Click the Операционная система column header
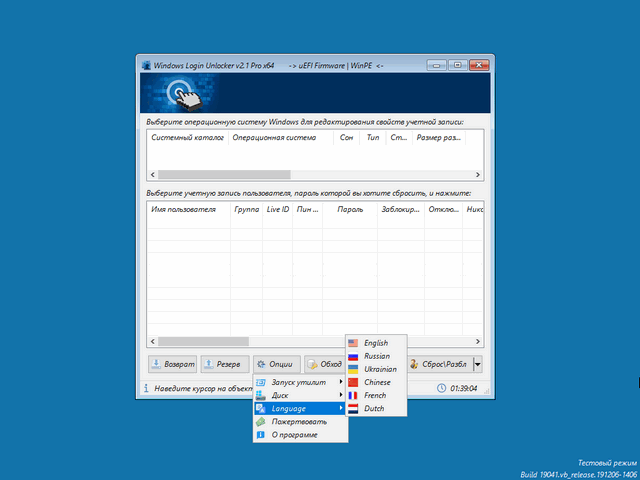The width and height of the screenshot is (640, 480). (274, 137)
